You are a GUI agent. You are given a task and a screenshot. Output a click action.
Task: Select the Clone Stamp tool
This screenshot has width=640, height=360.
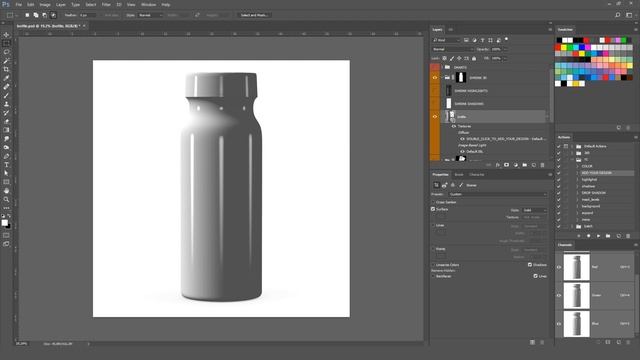[x=6, y=104]
